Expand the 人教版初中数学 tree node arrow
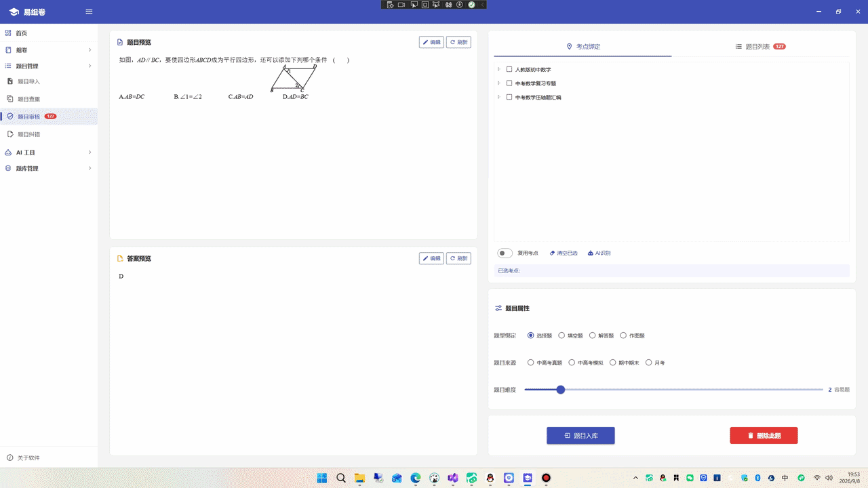 pyautogui.click(x=499, y=69)
